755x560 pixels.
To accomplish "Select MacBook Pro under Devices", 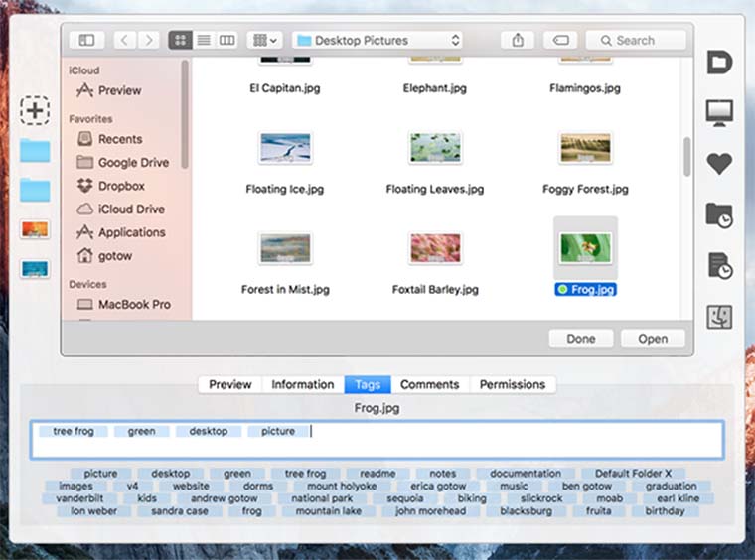I will coord(124,305).
